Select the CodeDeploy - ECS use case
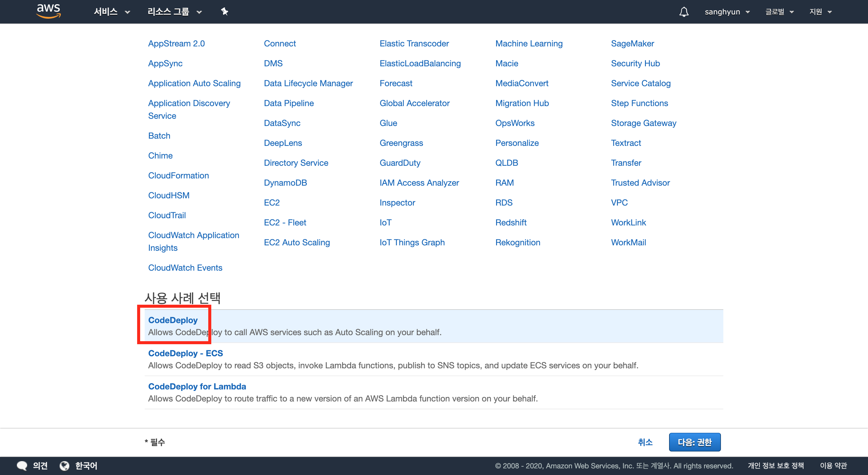This screenshot has width=868, height=475. point(185,353)
